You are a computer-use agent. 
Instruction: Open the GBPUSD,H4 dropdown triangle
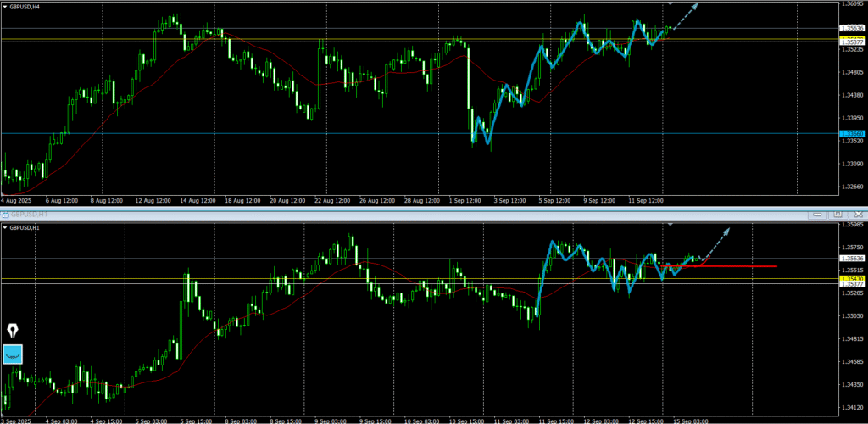click(x=5, y=6)
